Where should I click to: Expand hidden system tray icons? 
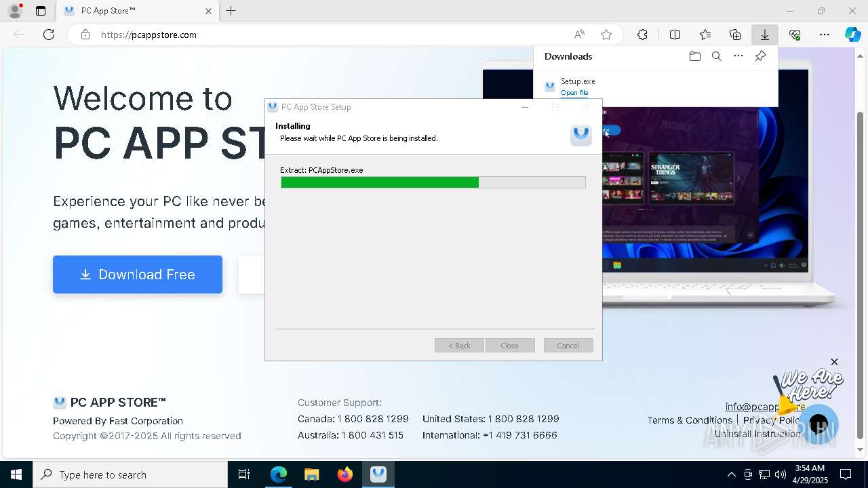pos(731,474)
